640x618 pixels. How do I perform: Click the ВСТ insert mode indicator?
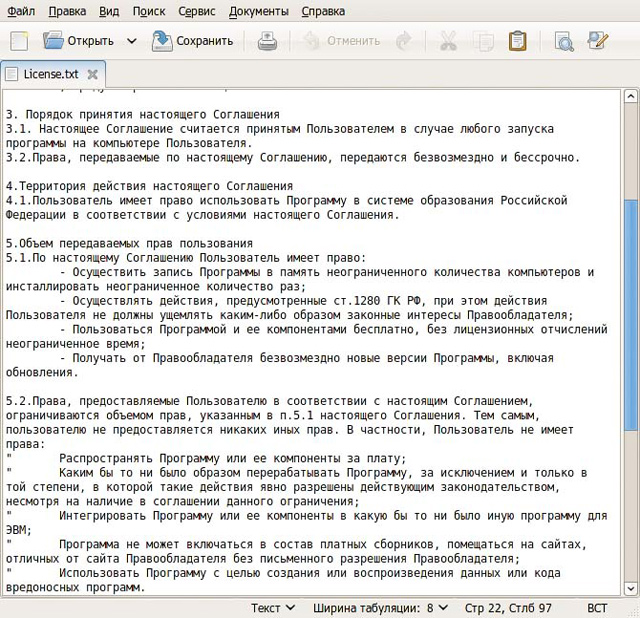597,608
